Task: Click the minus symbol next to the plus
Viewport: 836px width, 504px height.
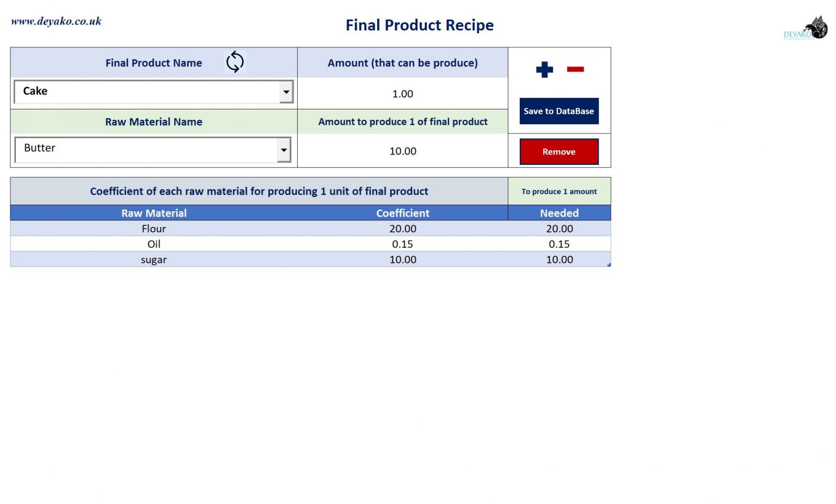Action: click(x=575, y=69)
